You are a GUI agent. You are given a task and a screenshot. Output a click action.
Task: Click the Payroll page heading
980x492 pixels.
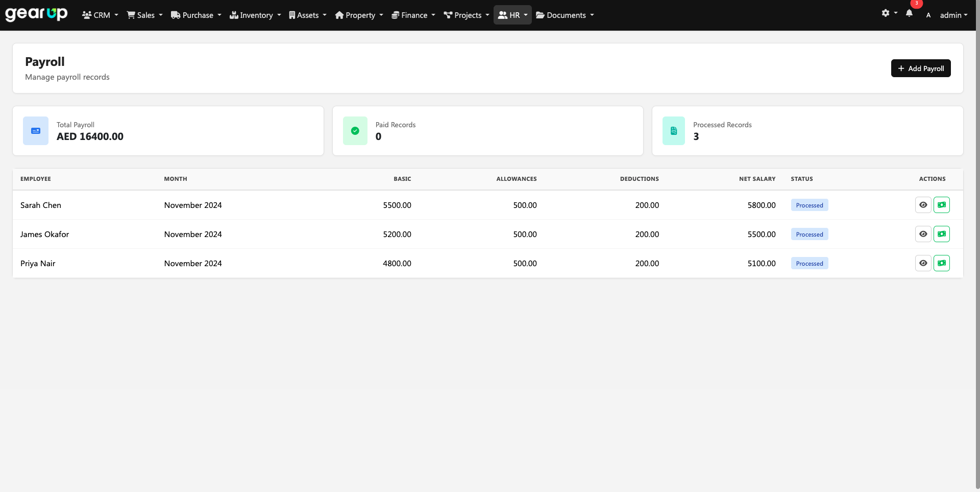coord(45,62)
